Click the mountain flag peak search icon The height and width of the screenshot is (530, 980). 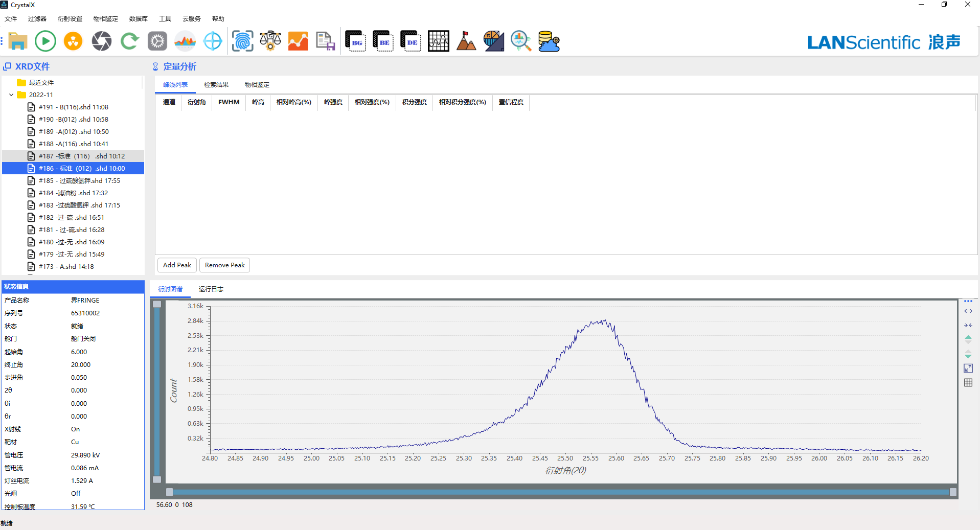pyautogui.click(x=466, y=41)
